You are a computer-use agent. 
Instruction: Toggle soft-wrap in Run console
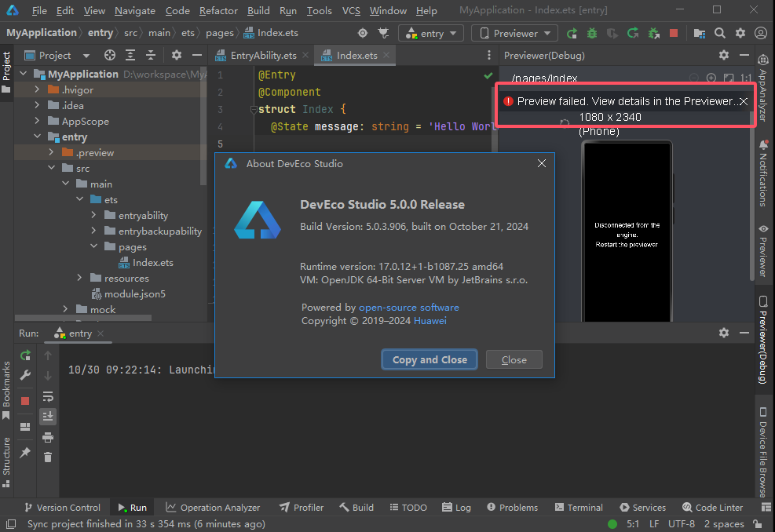(x=48, y=396)
